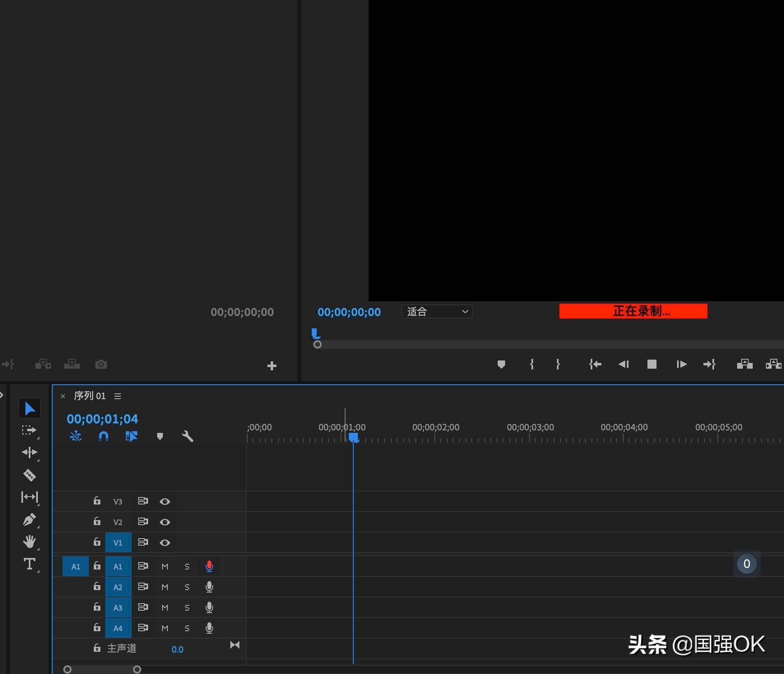Screen dimensions: 784x674
Task: Add marker in program monitor
Action: (501, 364)
